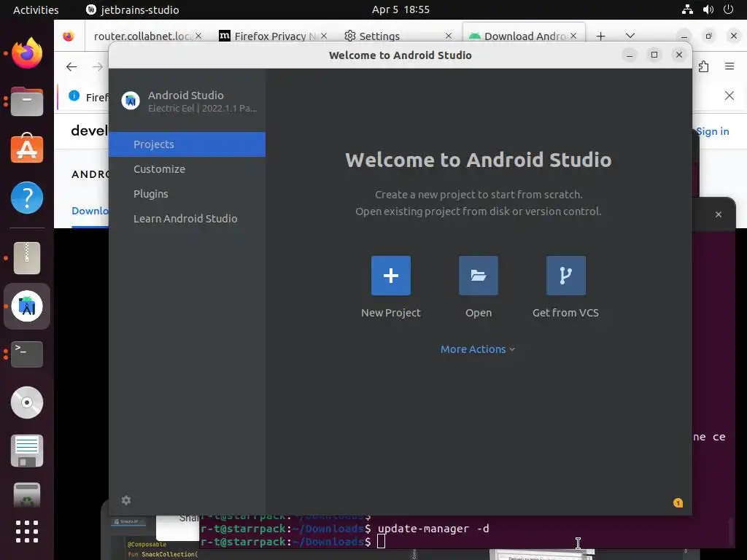
Task: Expand the Firefox list all tabs chevron
Action: (x=630, y=36)
